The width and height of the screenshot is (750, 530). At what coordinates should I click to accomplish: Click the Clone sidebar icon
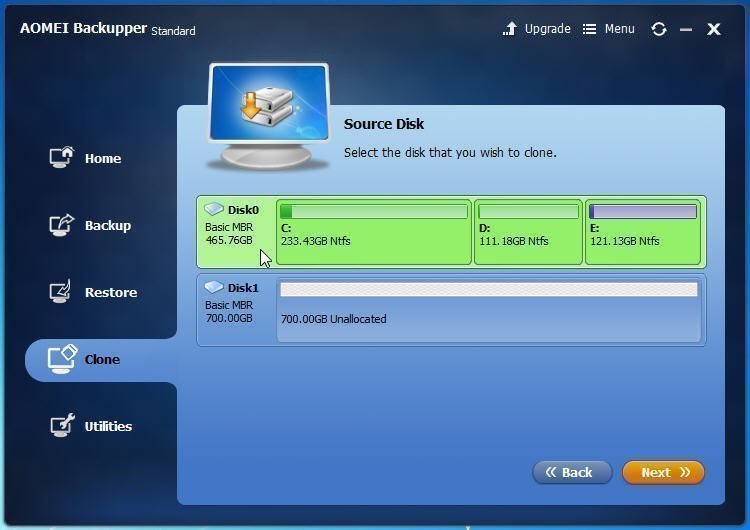click(x=62, y=359)
